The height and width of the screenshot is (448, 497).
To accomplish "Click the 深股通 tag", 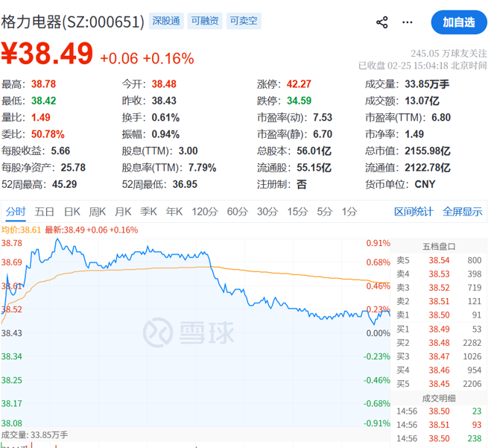I will [165, 21].
